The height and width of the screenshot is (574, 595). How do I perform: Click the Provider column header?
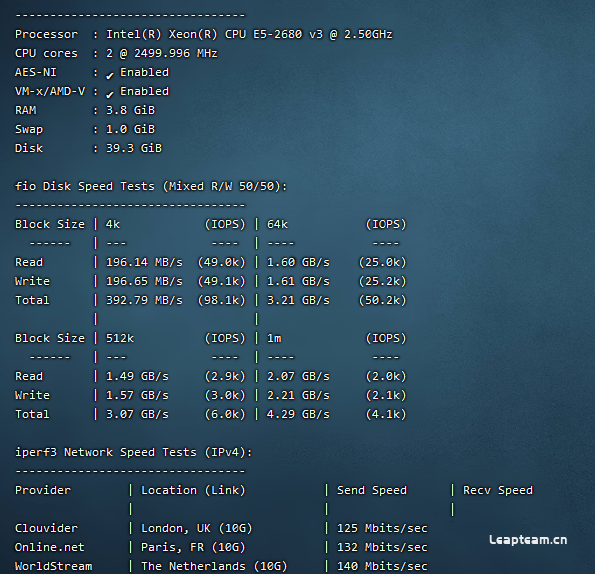pyautogui.click(x=43, y=490)
